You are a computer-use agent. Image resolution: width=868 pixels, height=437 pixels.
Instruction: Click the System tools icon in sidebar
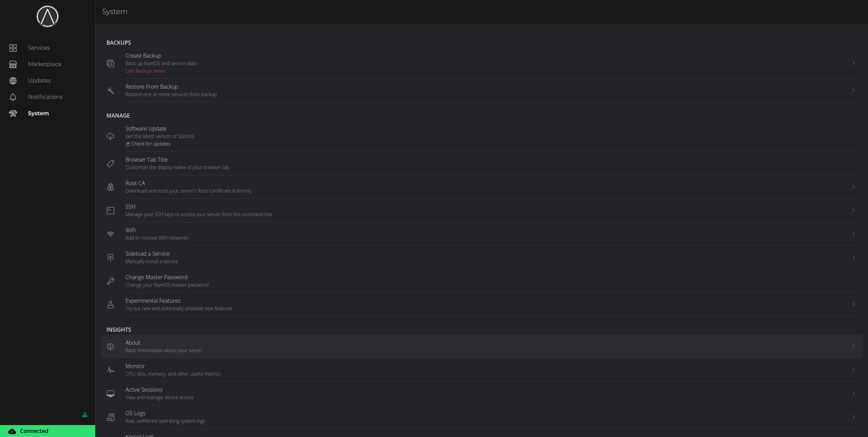pyautogui.click(x=13, y=114)
